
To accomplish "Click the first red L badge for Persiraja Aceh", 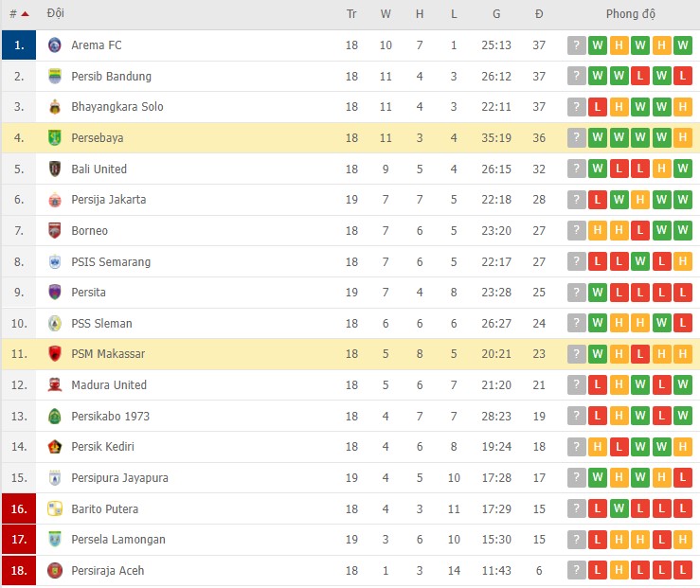I will 598,571.
